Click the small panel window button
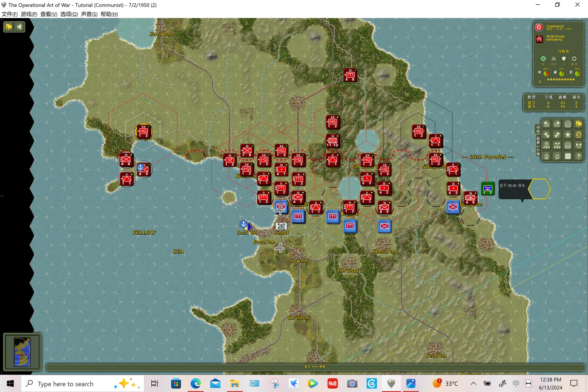 tap(568, 156)
